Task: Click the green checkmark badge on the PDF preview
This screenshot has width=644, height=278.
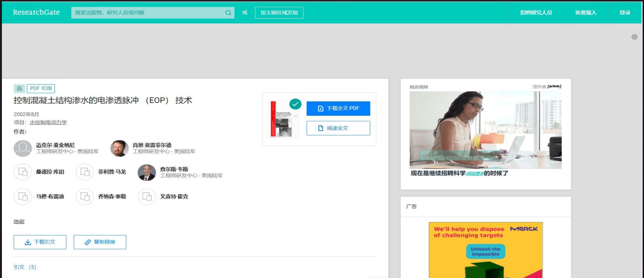Action: [296, 103]
